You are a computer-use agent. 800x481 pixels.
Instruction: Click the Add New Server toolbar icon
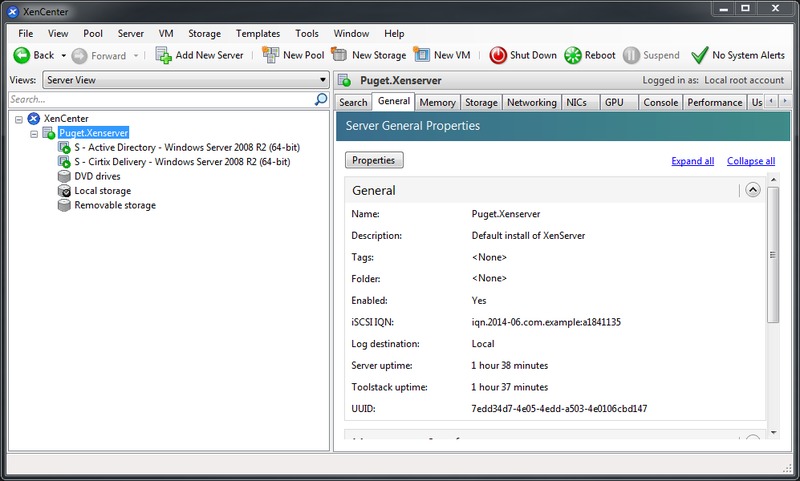[x=163, y=56]
